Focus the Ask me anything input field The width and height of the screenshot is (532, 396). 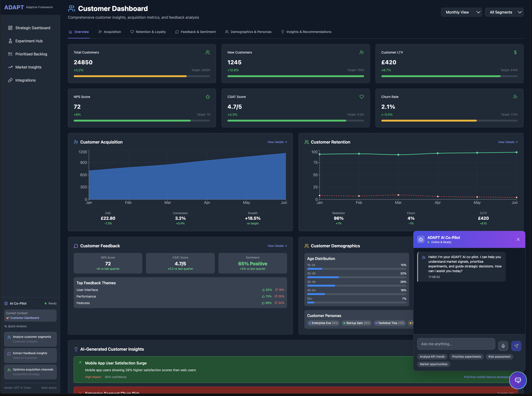pyautogui.click(x=456, y=344)
